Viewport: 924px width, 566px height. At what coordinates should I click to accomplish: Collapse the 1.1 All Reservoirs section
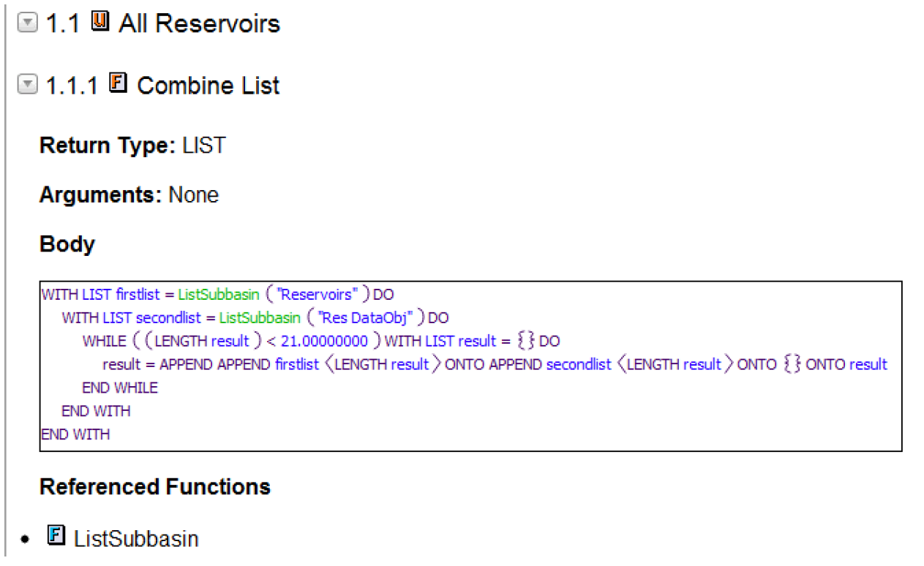[x=27, y=24]
